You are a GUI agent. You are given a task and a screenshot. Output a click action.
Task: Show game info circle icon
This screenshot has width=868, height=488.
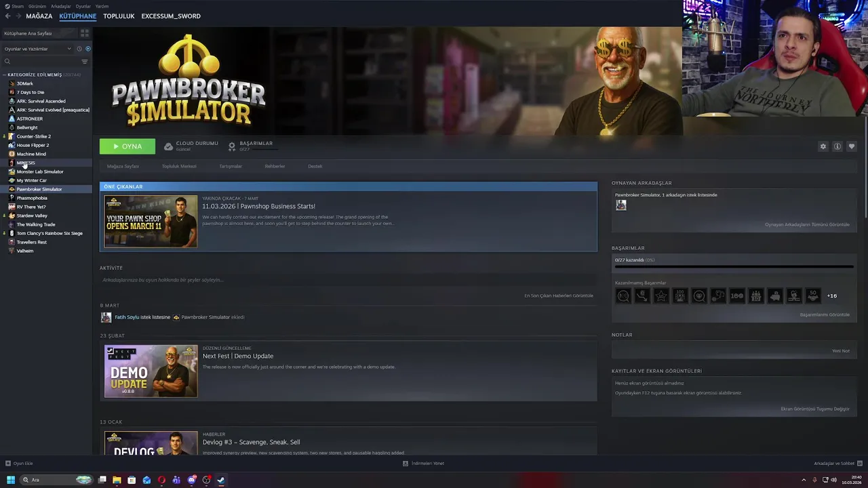837,146
